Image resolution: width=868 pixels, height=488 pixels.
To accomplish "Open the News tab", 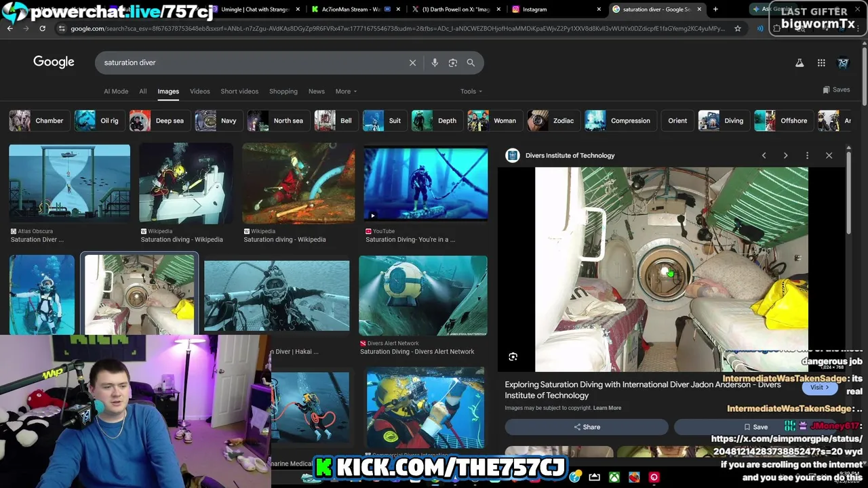I will point(317,91).
